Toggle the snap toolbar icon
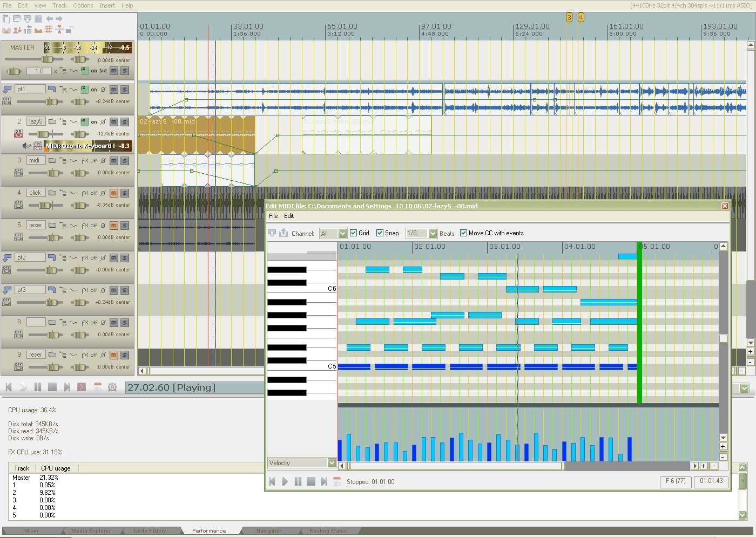 pyautogui.click(x=59, y=30)
